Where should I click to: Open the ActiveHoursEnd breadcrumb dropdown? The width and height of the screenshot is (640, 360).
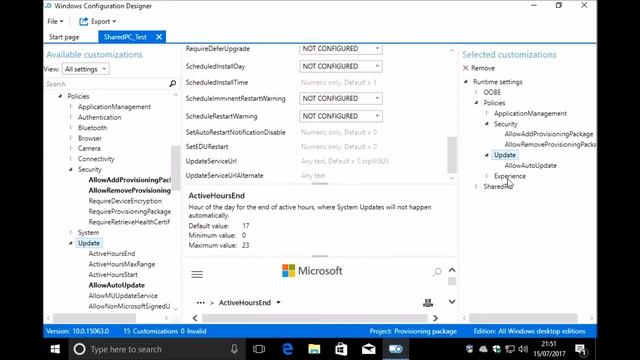tap(278, 302)
